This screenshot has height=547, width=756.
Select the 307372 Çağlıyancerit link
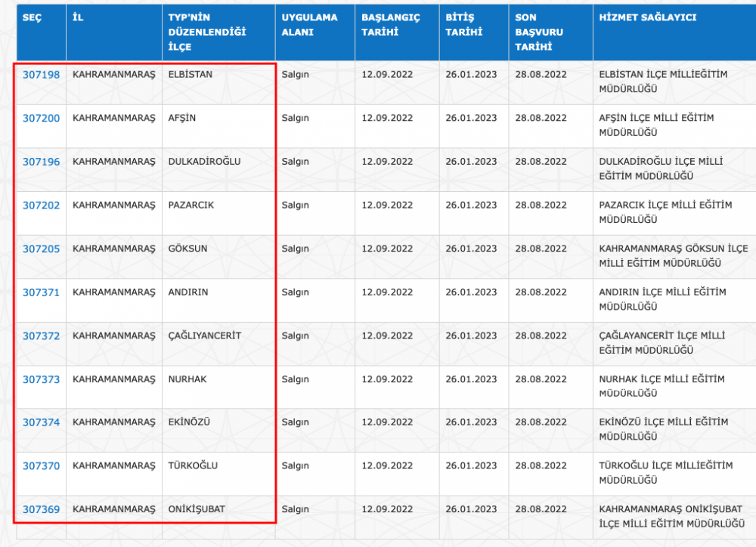pyautogui.click(x=41, y=336)
